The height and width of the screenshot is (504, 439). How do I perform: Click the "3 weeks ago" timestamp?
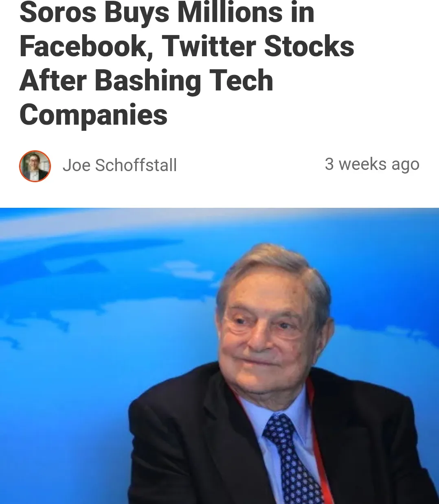pyautogui.click(x=372, y=164)
